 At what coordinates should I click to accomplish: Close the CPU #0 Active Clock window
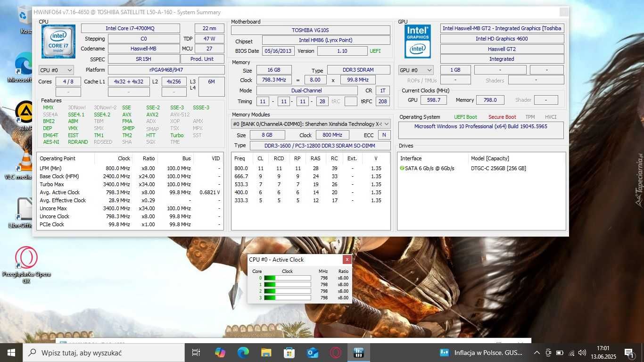(347, 259)
